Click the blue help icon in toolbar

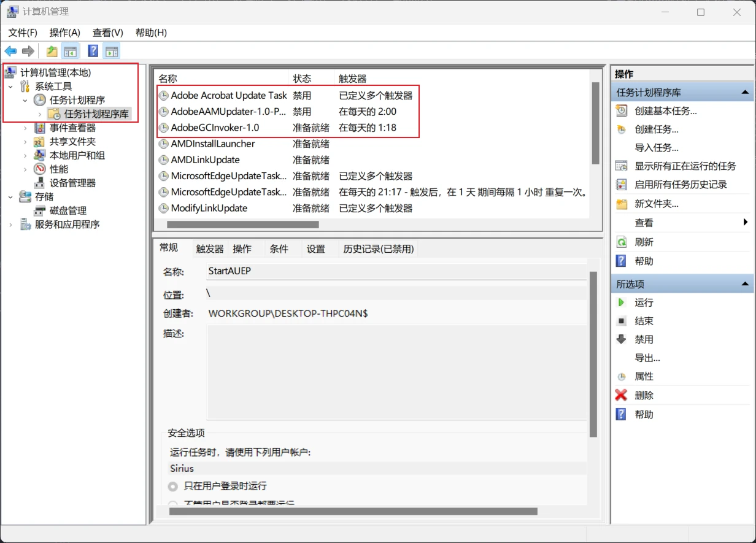click(x=93, y=51)
